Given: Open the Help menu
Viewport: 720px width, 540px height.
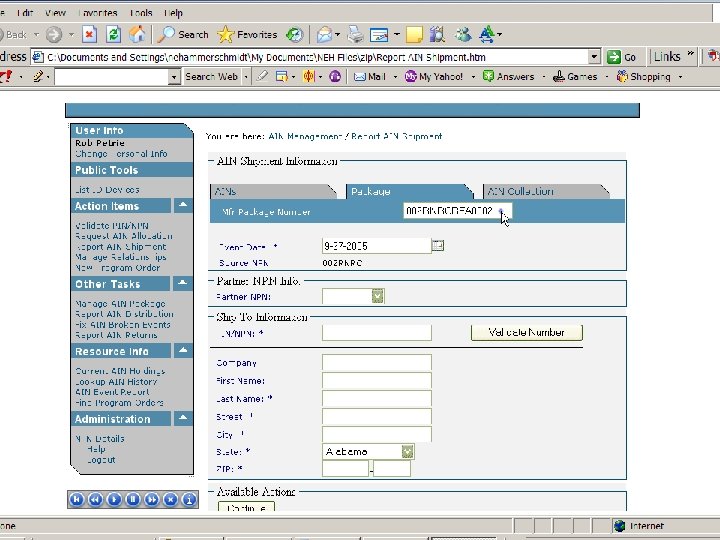Looking at the screenshot, I should coord(173,13).
